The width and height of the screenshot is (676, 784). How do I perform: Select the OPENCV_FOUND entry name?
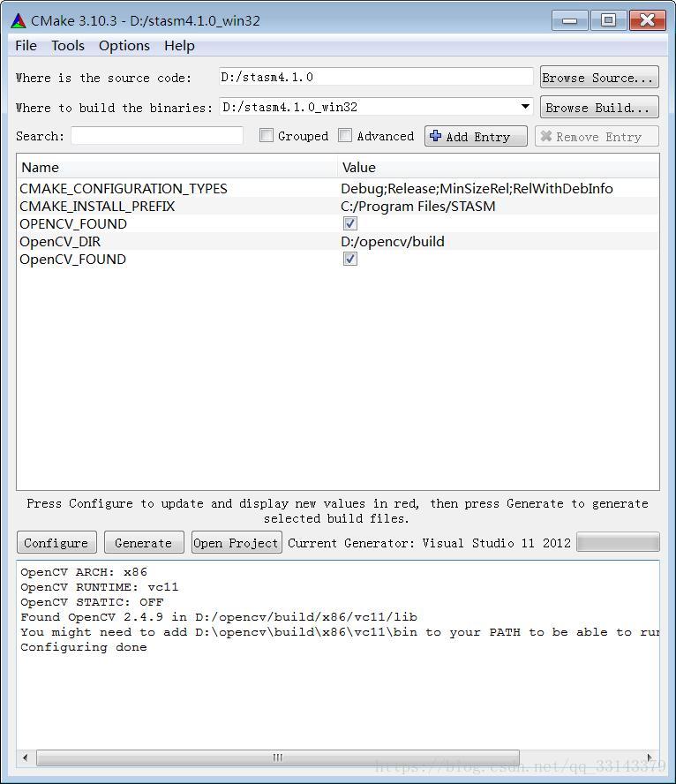[x=73, y=223]
